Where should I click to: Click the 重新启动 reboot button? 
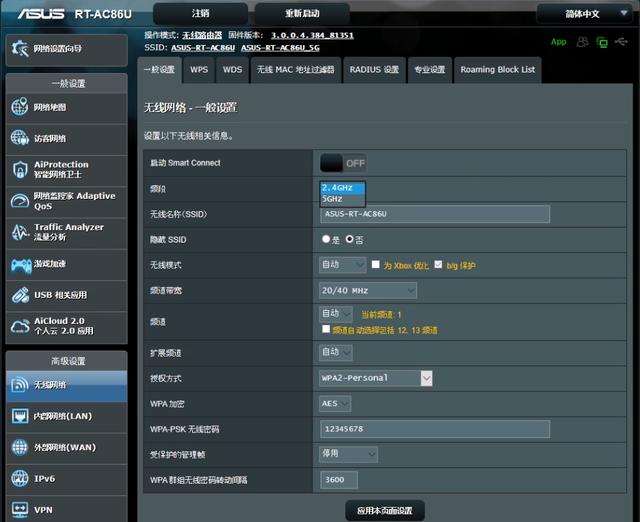(302, 13)
